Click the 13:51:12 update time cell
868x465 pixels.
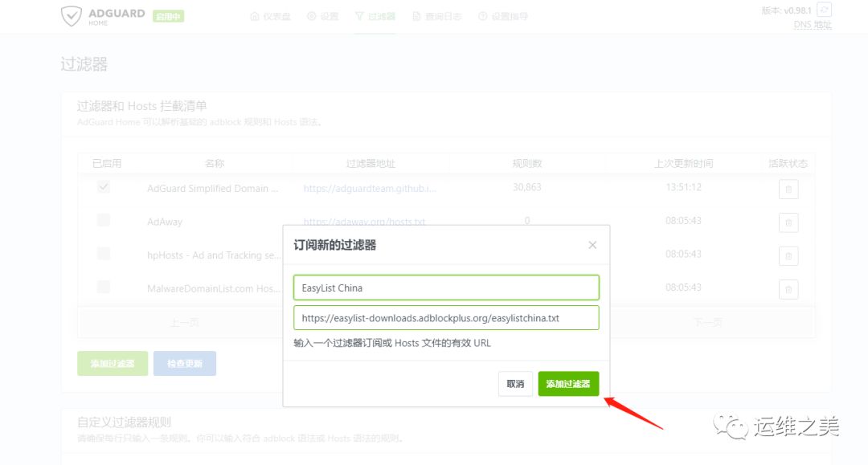tap(683, 187)
